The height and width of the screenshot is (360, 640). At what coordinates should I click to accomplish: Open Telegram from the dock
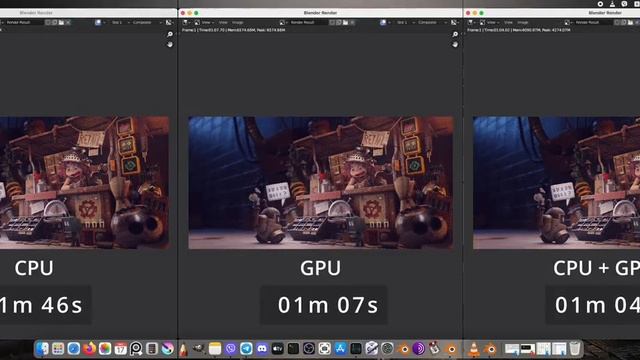246,349
